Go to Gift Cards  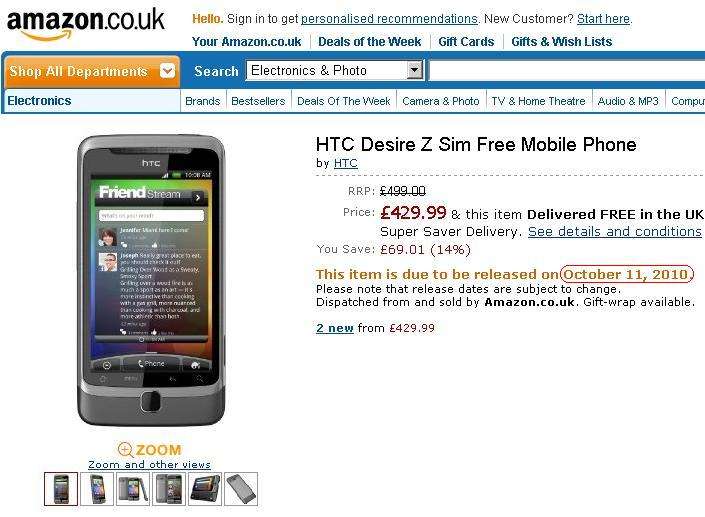click(466, 42)
